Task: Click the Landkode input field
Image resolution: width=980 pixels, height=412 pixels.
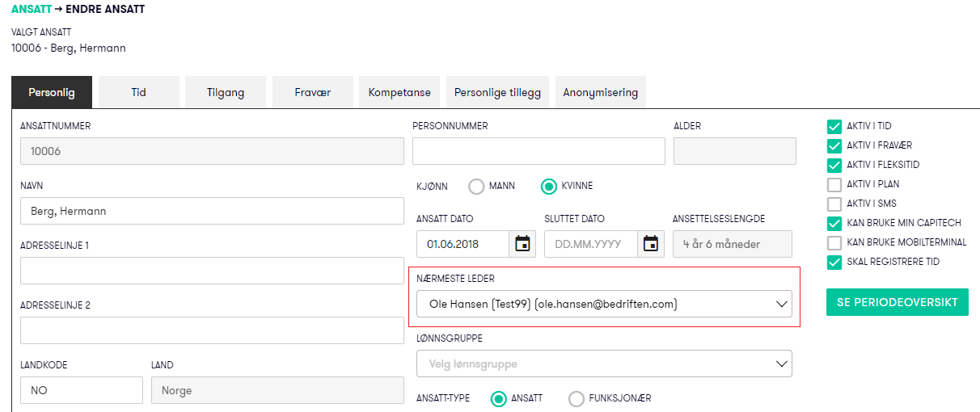Action: pyautogui.click(x=81, y=390)
